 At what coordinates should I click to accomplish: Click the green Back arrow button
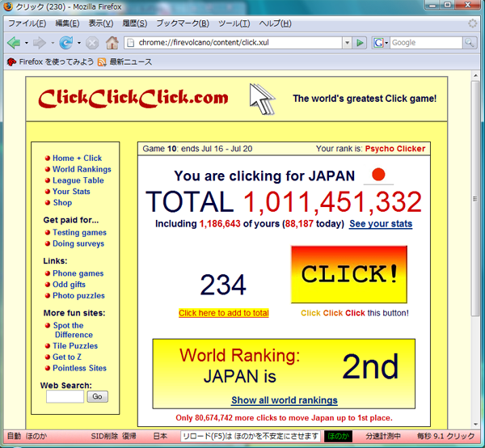pos(14,43)
